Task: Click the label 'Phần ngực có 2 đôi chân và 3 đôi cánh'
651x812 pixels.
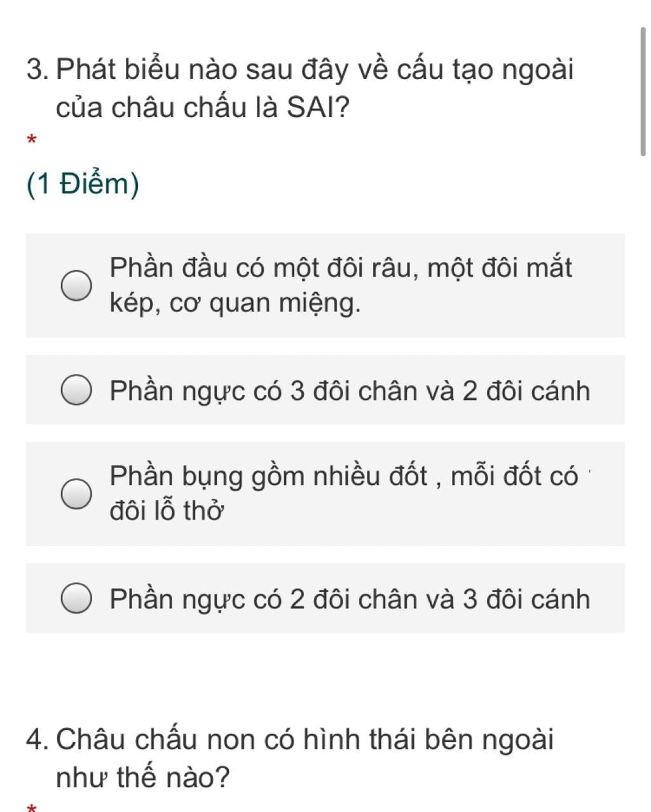Action: coord(350,599)
